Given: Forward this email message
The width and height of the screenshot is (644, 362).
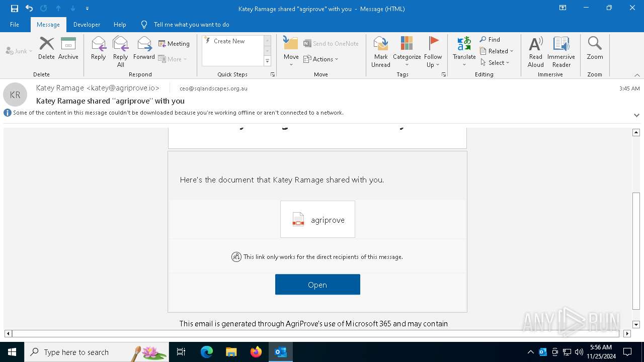Looking at the screenshot, I should pyautogui.click(x=144, y=48).
